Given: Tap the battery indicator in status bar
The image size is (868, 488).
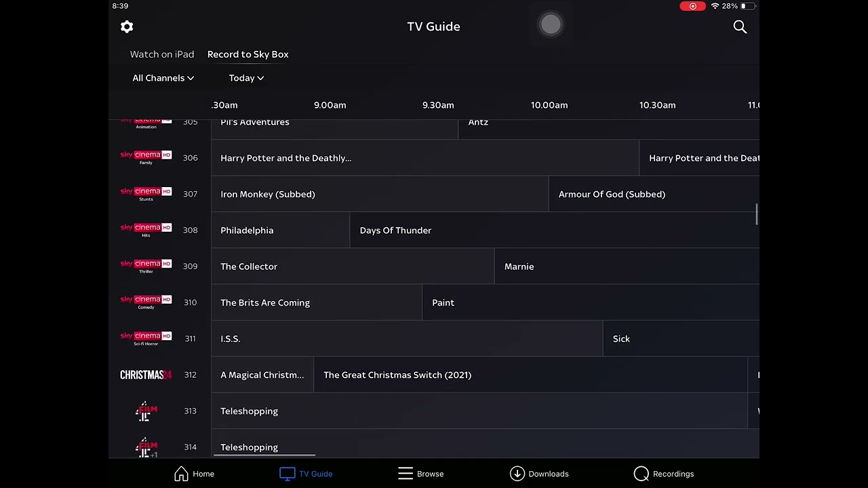Looking at the screenshot, I should pyautogui.click(x=747, y=6).
